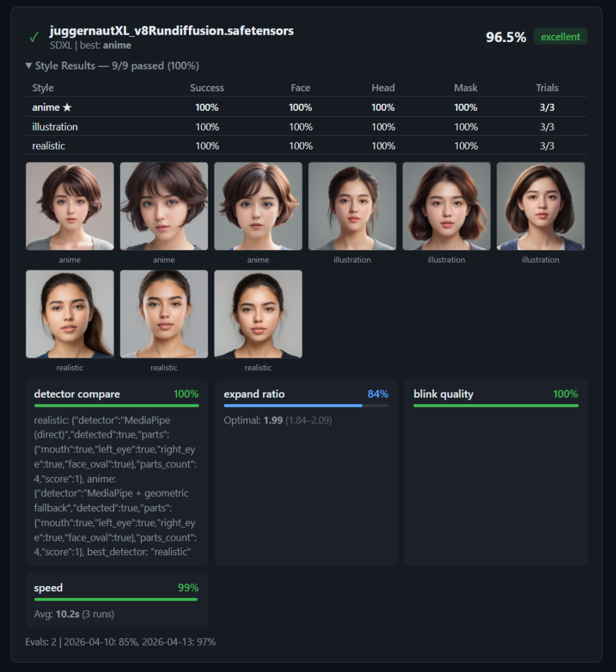Open the illustration thumbnail with tied-back hair
The image size is (616, 672).
pyautogui.click(x=352, y=206)
